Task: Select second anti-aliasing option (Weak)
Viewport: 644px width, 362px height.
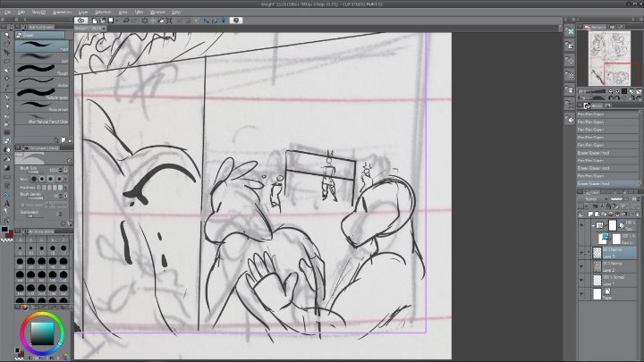Action: tap(42, 179)
